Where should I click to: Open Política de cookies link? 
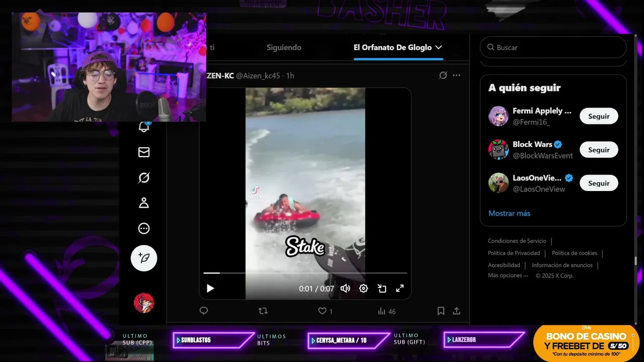575,253
